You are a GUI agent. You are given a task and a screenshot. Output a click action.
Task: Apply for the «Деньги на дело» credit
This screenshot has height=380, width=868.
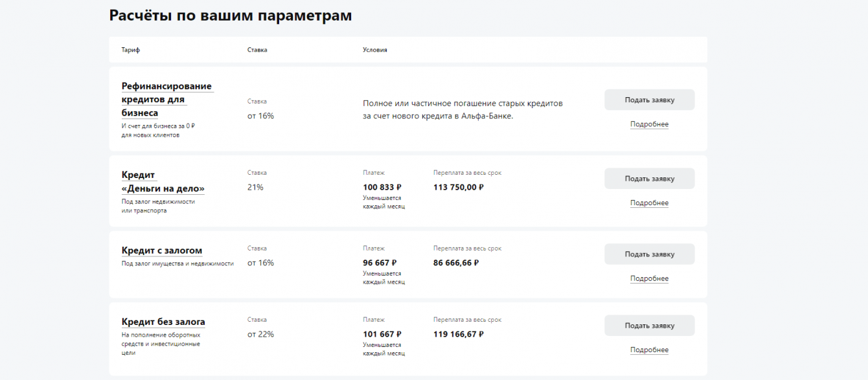pos(649,179)
